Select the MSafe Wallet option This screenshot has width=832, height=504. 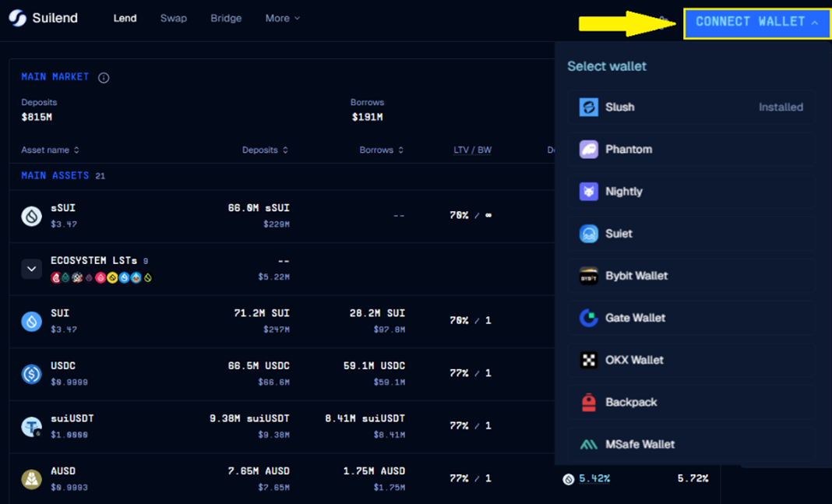click(x=639, y=444)
